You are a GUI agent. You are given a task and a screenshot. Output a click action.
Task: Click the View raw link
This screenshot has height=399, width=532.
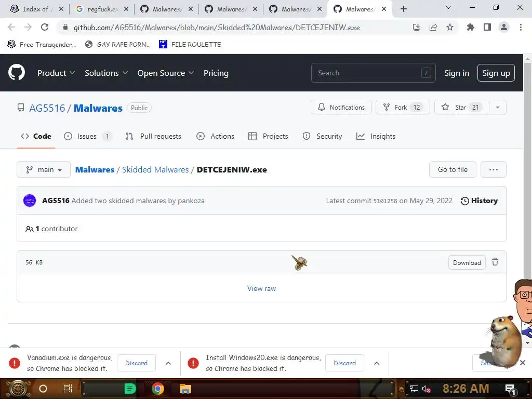tap(261, 288)
